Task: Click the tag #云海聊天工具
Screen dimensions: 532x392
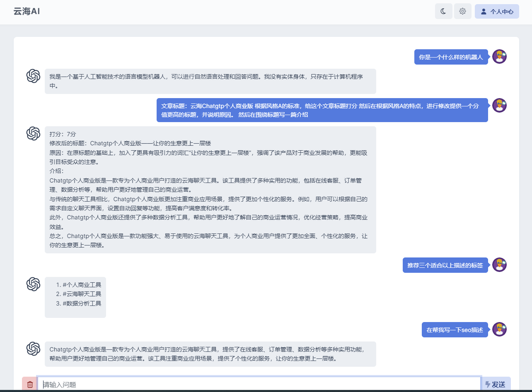Action: [x=82, y=294]
